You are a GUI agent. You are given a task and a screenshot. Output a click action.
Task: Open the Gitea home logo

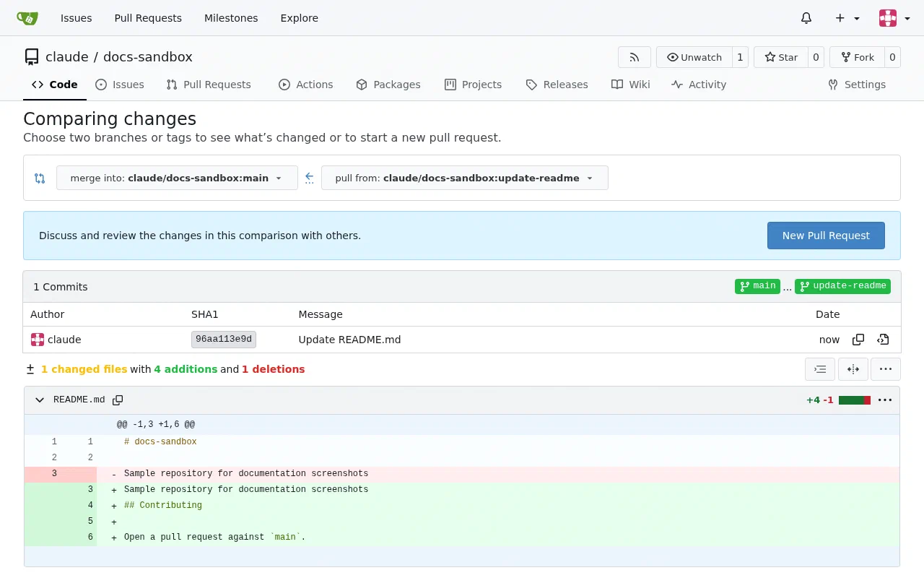tap(27, 18)
